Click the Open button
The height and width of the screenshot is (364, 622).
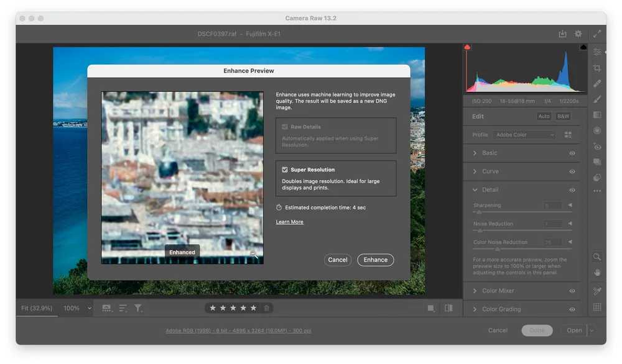pyautogui.click(x=574, y=330)
